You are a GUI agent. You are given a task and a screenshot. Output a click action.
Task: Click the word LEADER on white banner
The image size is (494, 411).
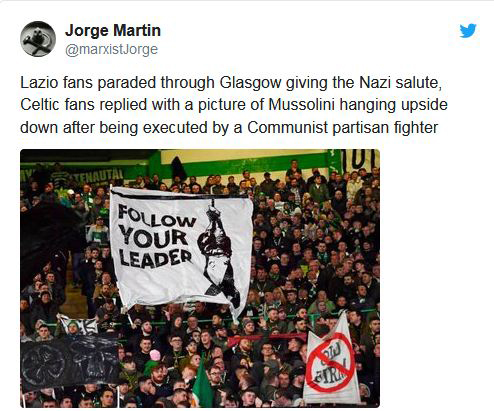(156, 258)
